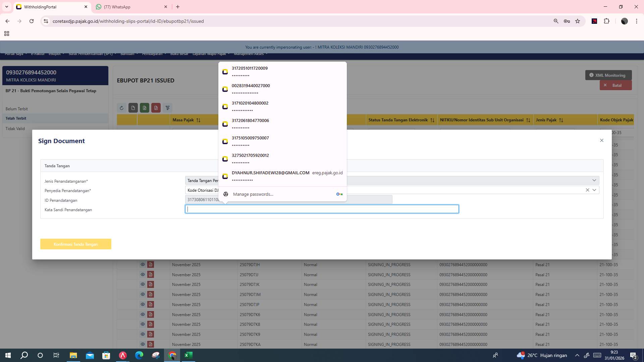Open the Jenis Penandatanganan dropdown
Image resolution: width=644 pixels, height=362 pixels.
[x=594, y=180]
